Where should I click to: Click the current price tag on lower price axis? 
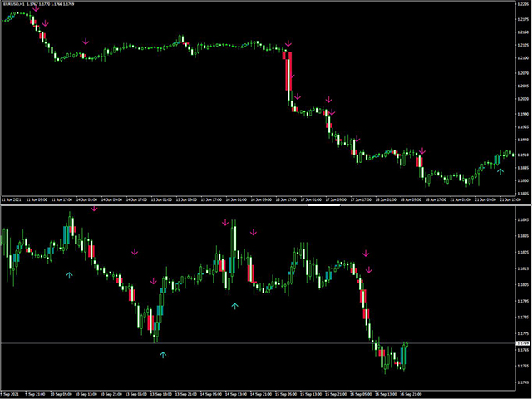[523, 343]
